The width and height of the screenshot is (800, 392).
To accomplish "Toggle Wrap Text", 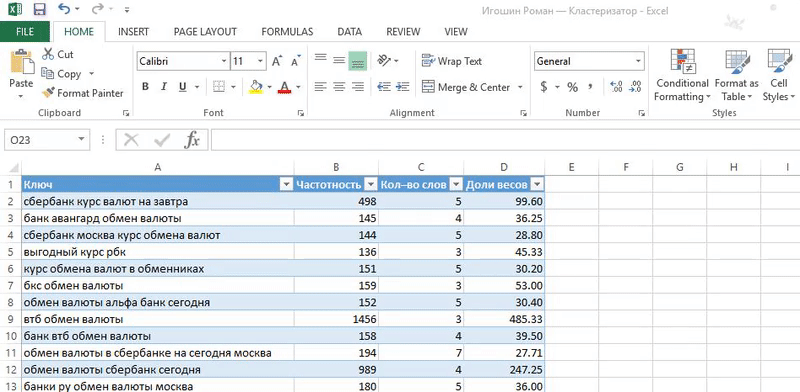I will coord(452,61).
